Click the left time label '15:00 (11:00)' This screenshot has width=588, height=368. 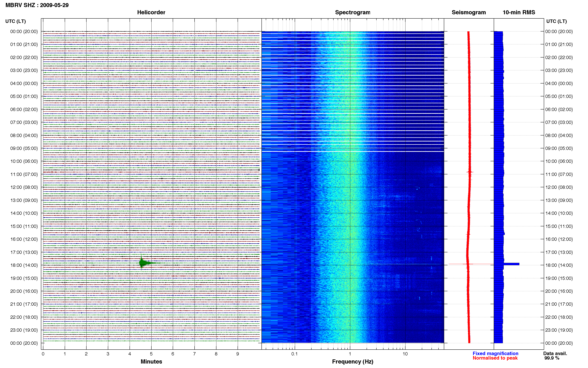[24, 226]
